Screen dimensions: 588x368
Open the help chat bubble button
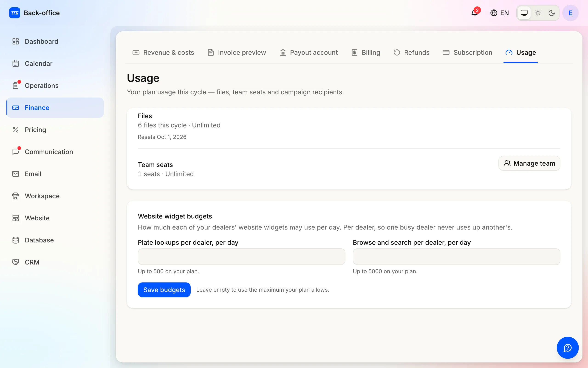pyautogui.click(x=568, y=348)
